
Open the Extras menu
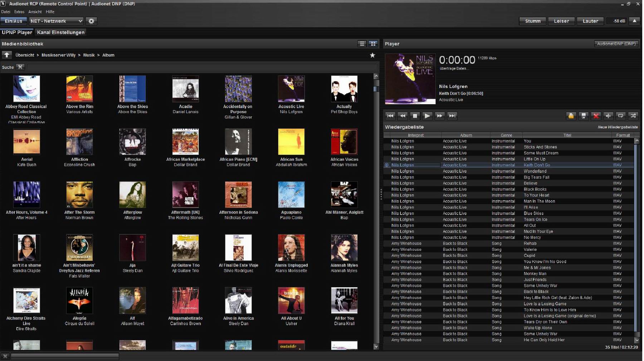[x=19, y=12]
